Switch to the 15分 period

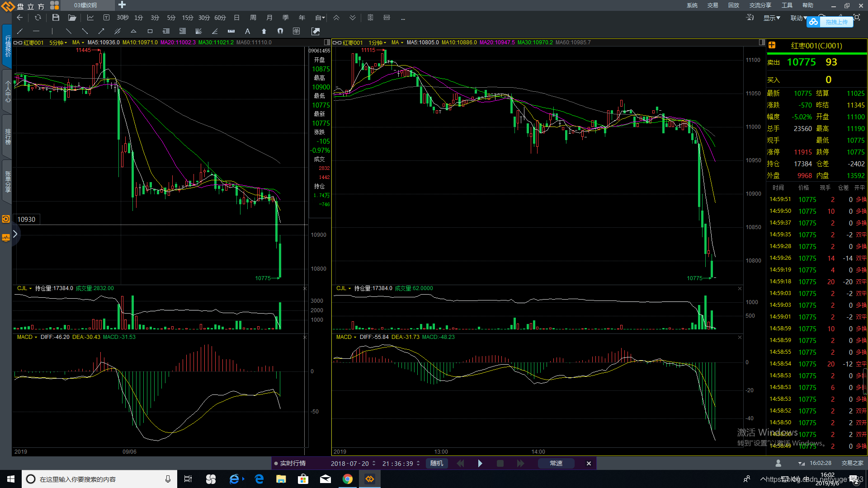tap(188, 18)
